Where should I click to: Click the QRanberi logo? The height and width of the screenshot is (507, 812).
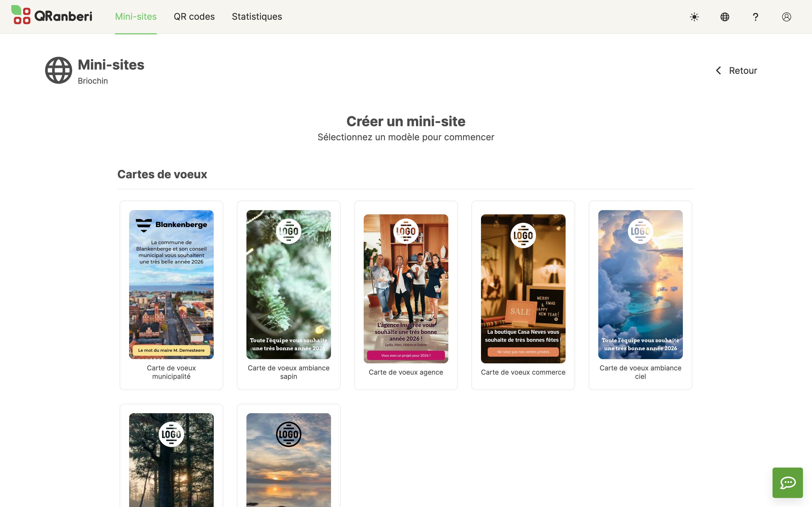coord(52,15)
